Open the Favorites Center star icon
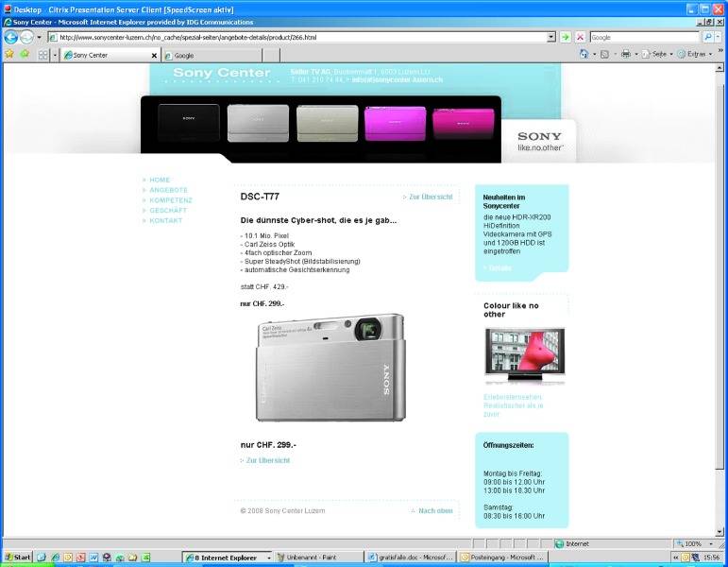 (x=9, y=55)
